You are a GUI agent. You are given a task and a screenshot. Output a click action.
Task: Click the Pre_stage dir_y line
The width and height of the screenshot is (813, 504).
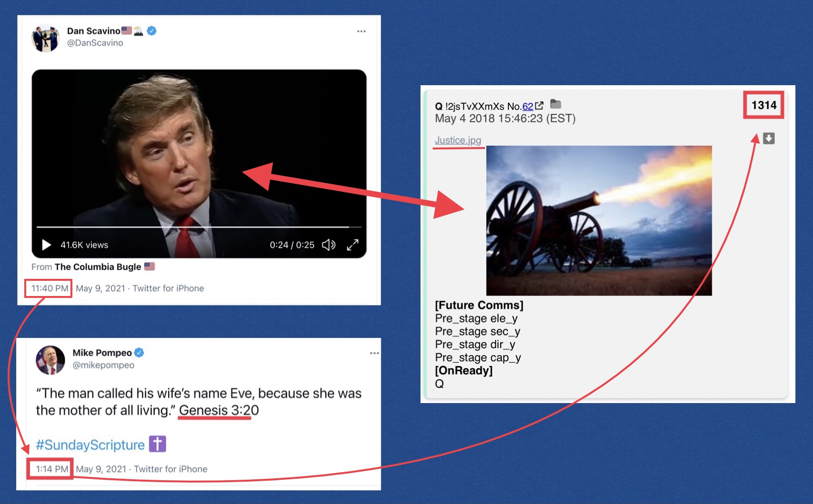pyautogui.click(x=475, y=345)
